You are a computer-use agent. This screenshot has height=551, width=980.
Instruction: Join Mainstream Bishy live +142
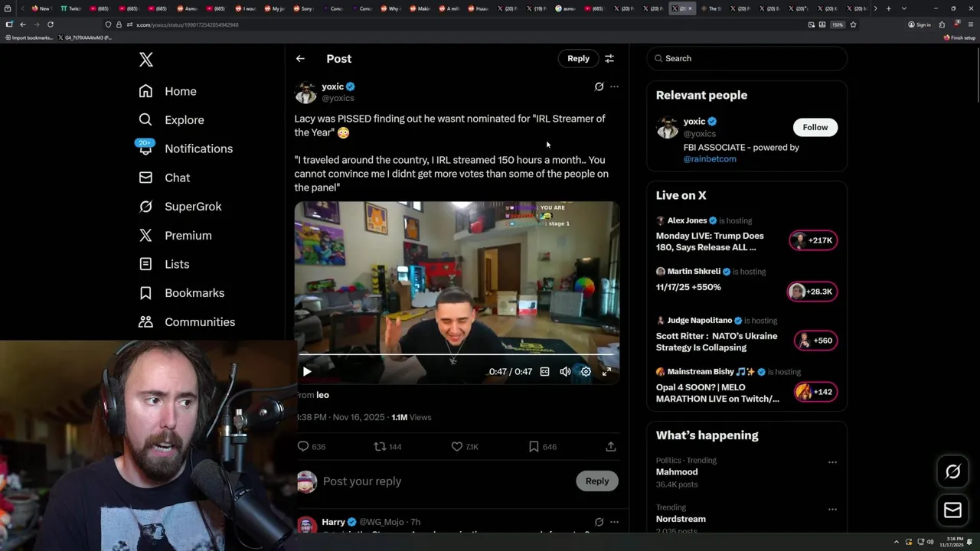[816, 392]
